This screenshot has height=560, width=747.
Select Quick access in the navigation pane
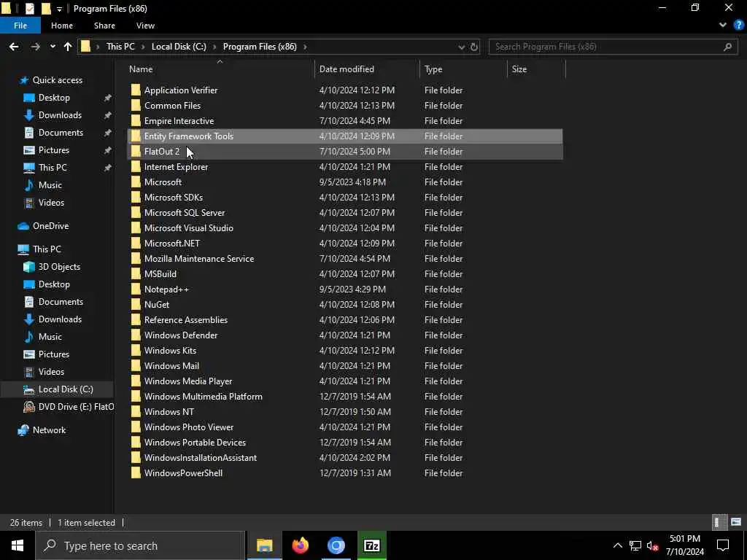pos(57,80)
